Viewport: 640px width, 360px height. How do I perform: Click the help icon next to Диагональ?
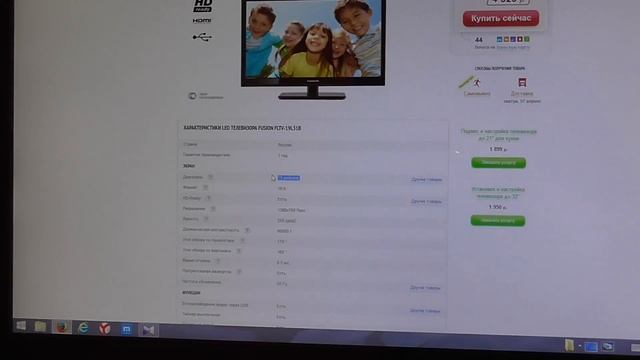[211, 177]
